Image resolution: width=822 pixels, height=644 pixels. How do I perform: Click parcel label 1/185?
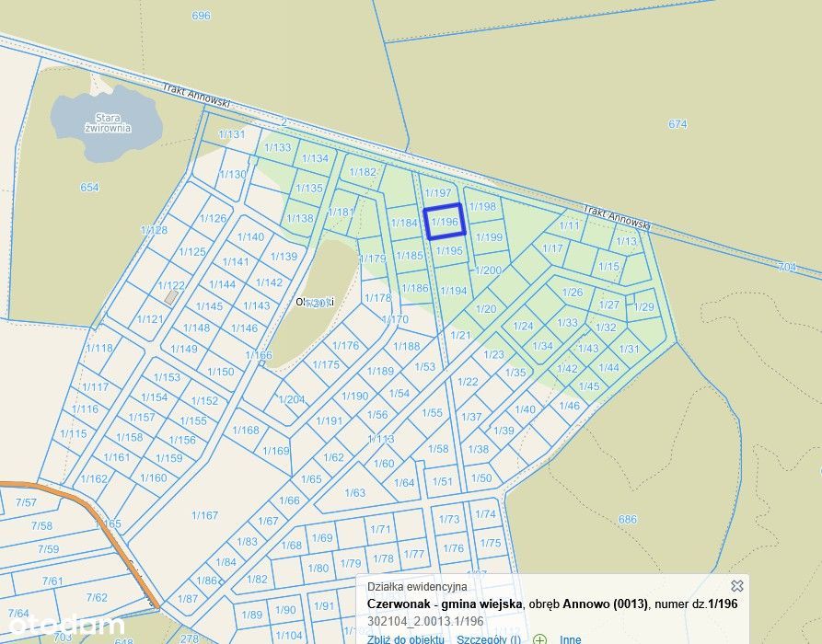tap(410, 257)
